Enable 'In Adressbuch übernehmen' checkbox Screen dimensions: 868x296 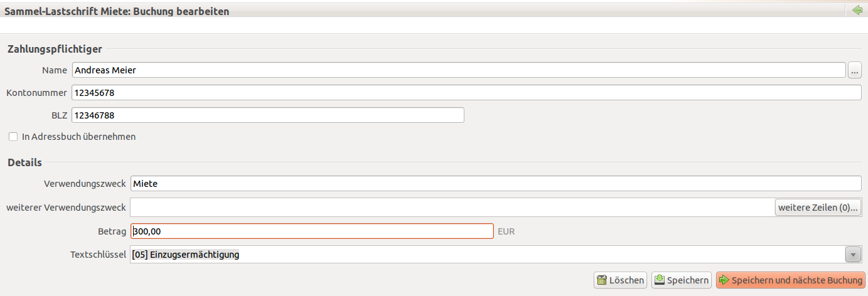pyautogui.click(x=13, y=136)
